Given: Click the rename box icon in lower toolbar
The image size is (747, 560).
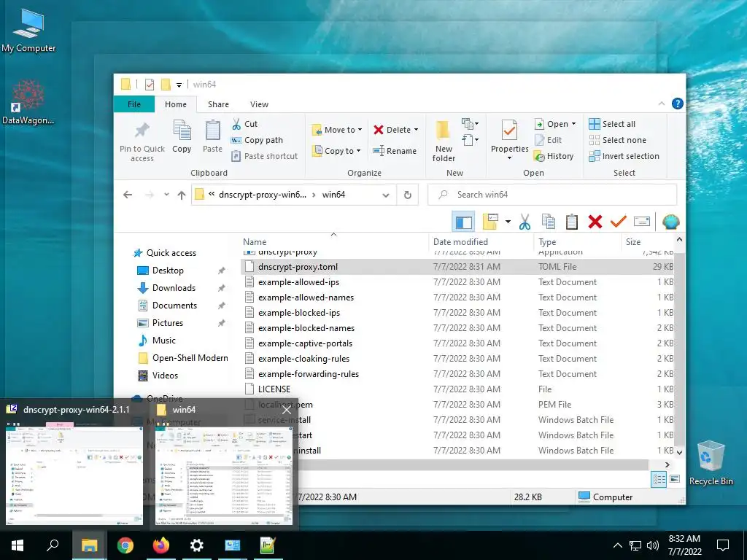Looking at the screenshot, I should click(x=642, y=222).
